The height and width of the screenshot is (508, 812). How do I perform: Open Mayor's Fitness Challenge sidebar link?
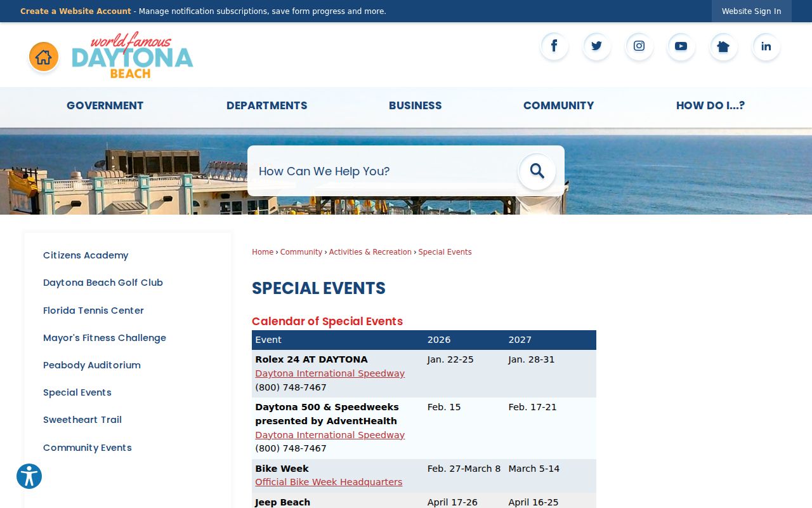105,338
